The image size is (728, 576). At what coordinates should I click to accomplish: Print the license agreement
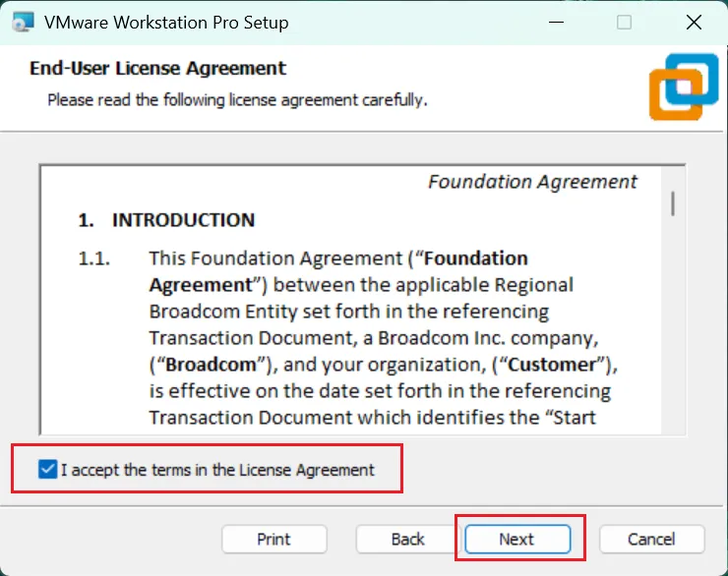[273, 539]
